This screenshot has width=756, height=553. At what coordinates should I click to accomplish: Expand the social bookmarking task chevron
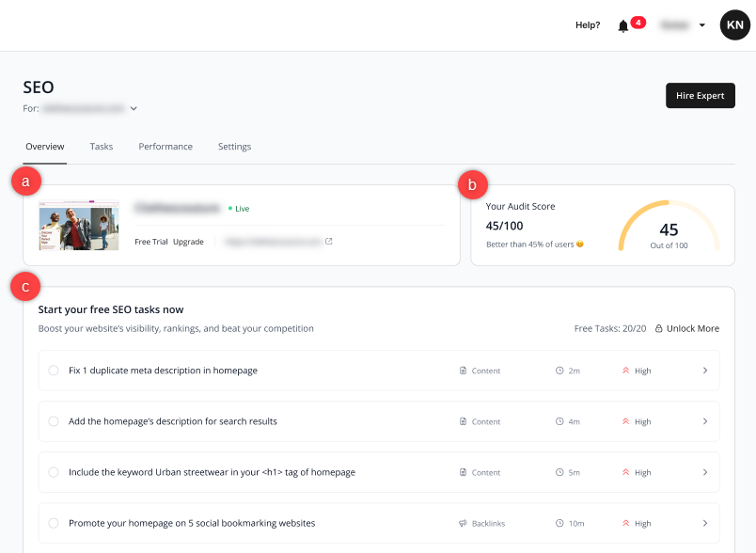point(705,523)
